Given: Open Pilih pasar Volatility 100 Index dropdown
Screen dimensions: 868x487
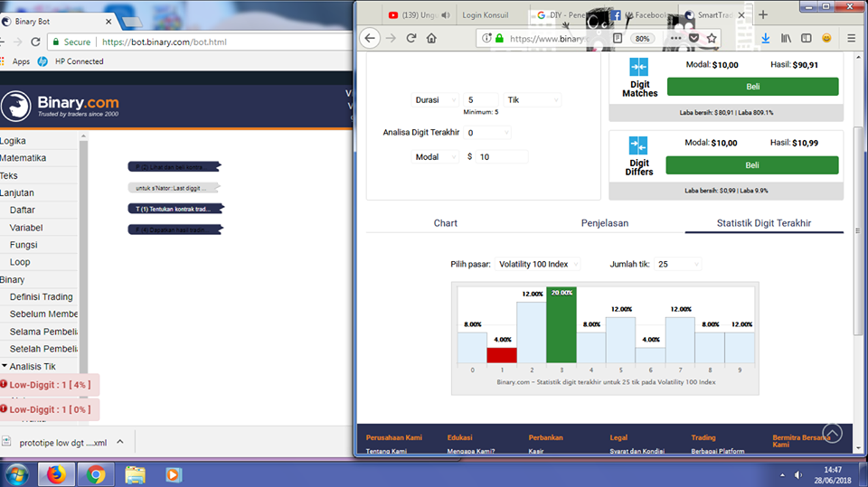Looking at the screenshot, I should pyautogui.click(x=537, y=264).
